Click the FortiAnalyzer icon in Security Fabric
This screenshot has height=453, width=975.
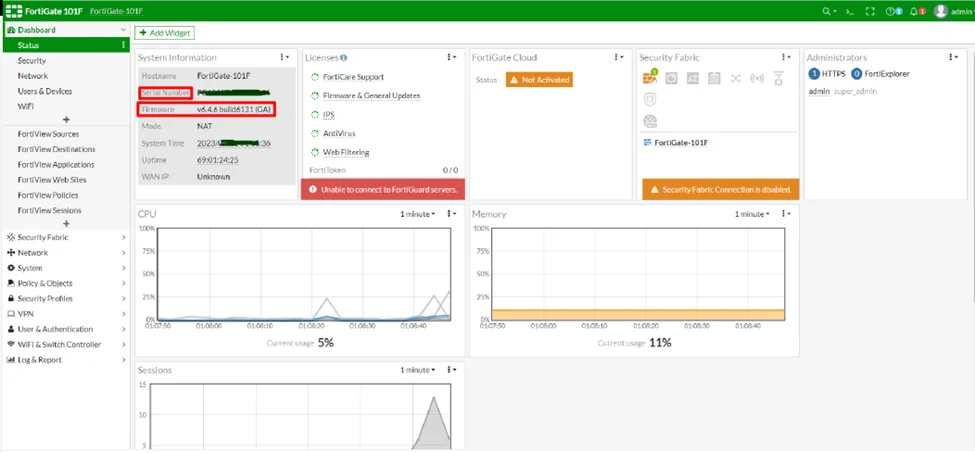671,78
